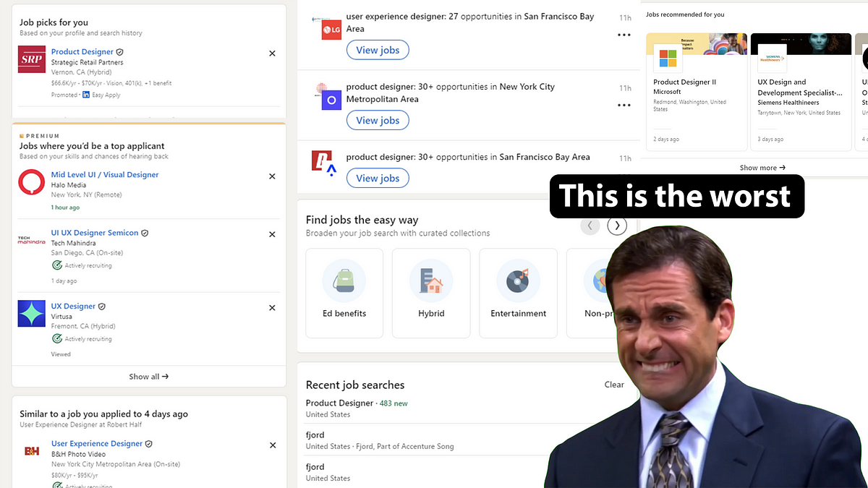Dismiss the Strategic Retail Partners Product Designer job

tap(272, 53)
